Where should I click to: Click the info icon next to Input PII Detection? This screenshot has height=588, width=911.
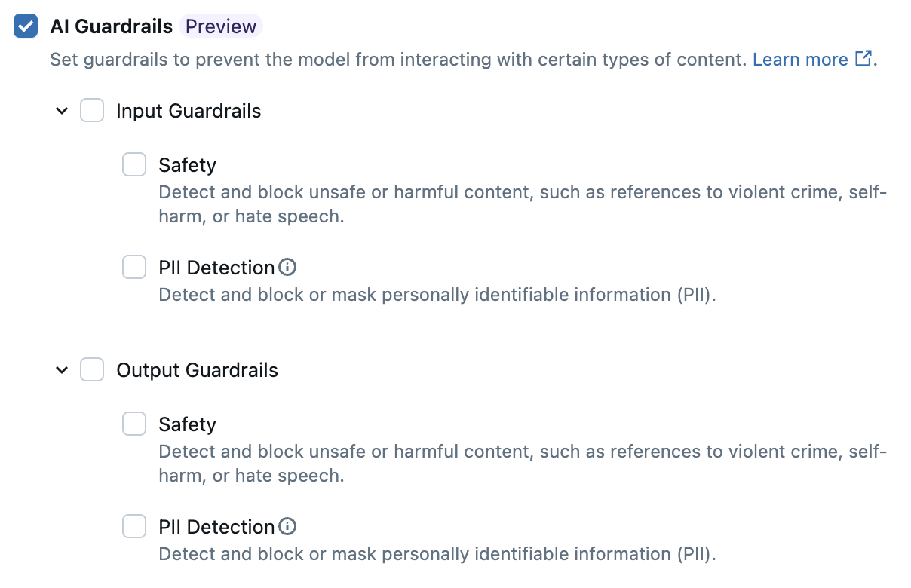click(x=287, y=267)
